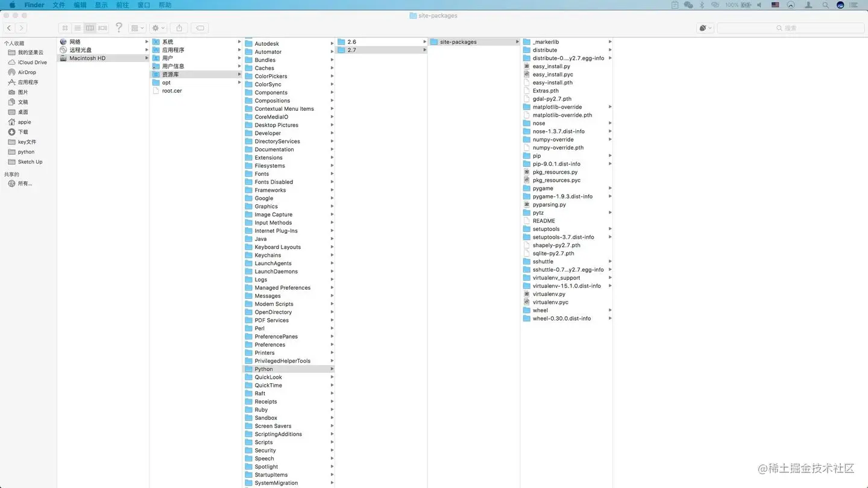This screenshot has width=868, height=488.
Task: Open the Apple menu
Action: point(11,5)
